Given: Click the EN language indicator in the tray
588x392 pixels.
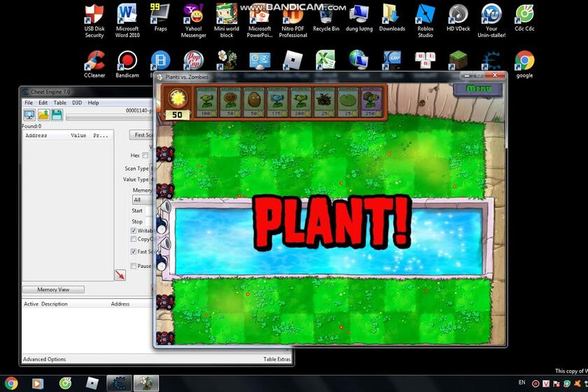Looking at the screenshot, I should pyautogui.click(x=521, y=383).
